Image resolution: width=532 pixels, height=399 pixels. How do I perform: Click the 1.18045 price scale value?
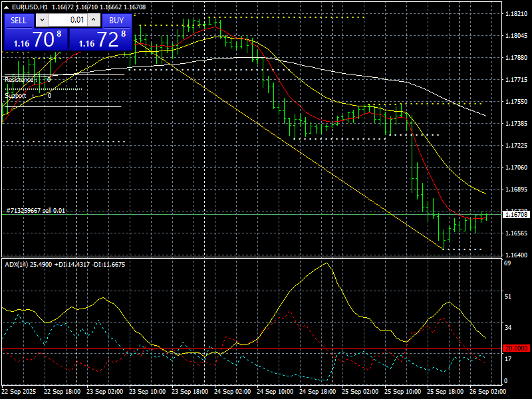pyautogui.click(x=517, y=36)
